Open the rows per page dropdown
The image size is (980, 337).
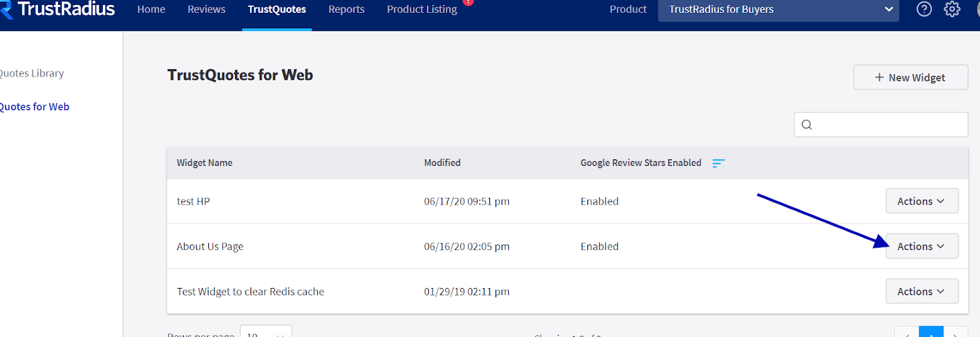click(266, 332)
